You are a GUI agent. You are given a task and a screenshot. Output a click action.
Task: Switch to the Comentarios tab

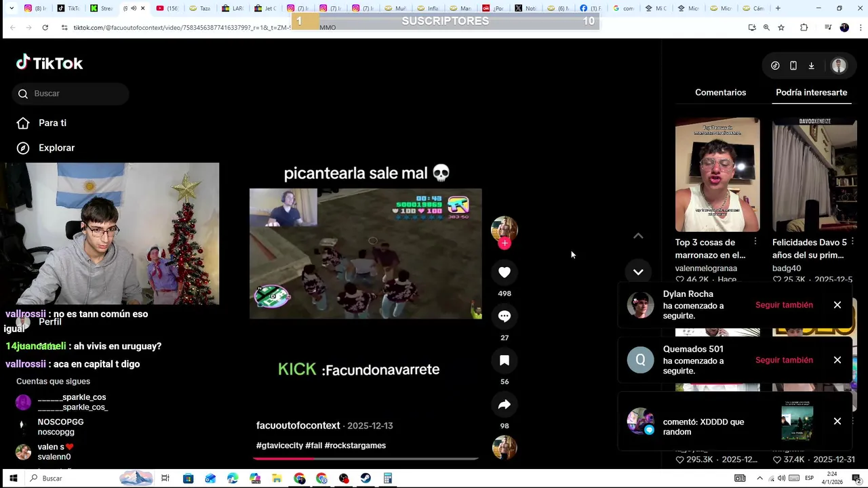pos(720,92)
